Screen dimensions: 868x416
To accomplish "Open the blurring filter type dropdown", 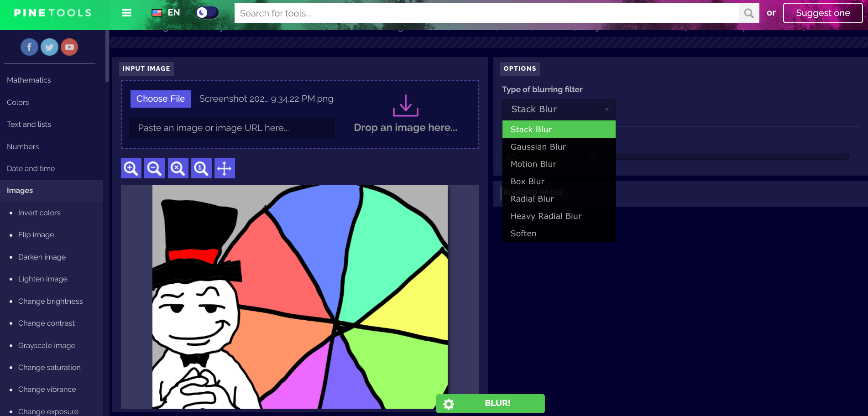I will tap(559, 109).
